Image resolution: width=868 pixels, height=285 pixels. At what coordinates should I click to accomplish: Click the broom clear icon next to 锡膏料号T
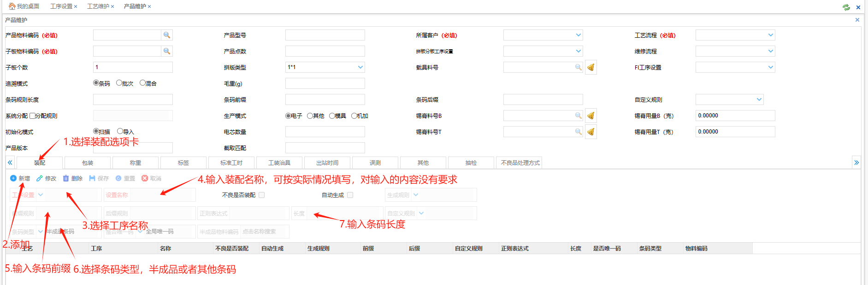[x=590, y=132]
